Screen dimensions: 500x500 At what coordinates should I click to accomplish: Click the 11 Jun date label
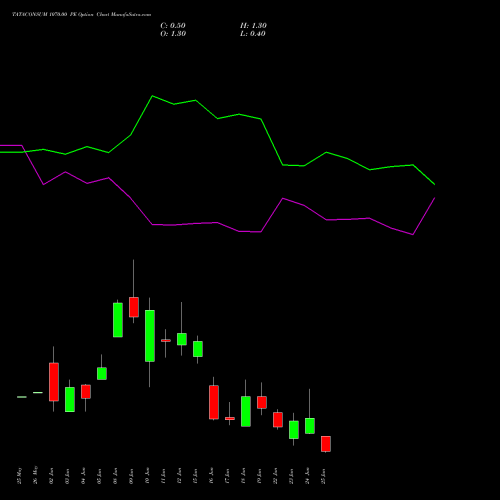point(164,476)
